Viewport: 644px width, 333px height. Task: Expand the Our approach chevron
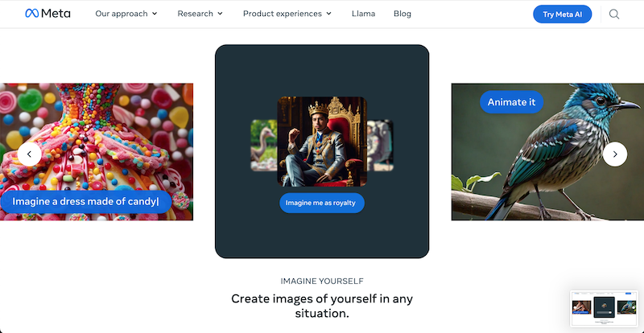click(x=155, y=14)
